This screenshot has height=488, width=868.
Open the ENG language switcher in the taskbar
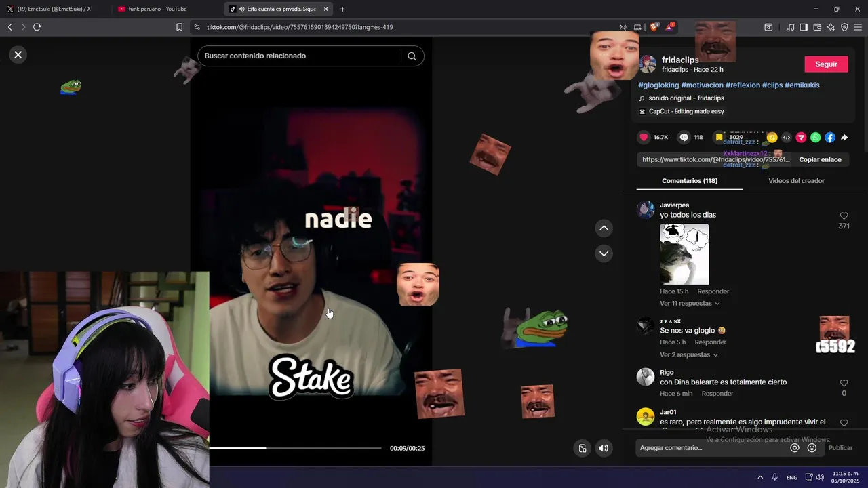point(791,478)
